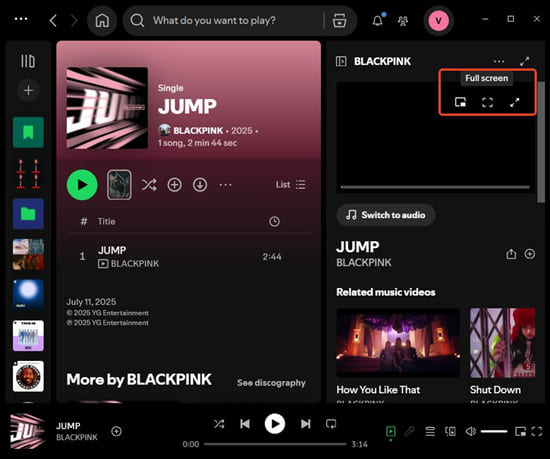Open the Shut Down video thumbnail
The height and width of the screenshot is (459, 550).
coord(502,343)
